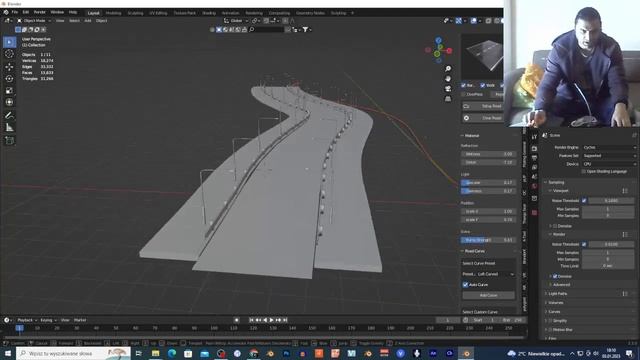Image resolution: width=640 pixels, height=360 pixels.
Task: Open the Playback menu in timeline
Action: pyautogui.click(x=27, y=320)
